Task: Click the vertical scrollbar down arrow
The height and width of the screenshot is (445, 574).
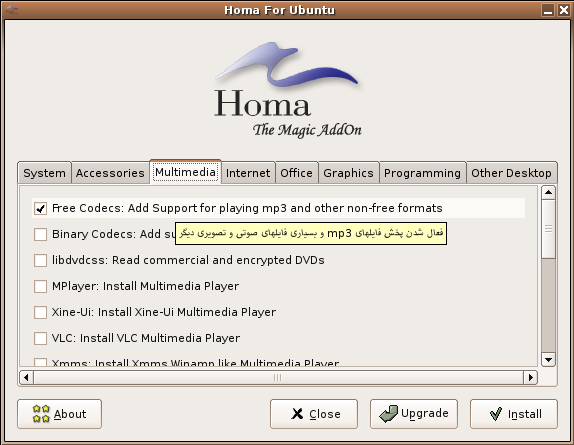Action: coord(548,359)
